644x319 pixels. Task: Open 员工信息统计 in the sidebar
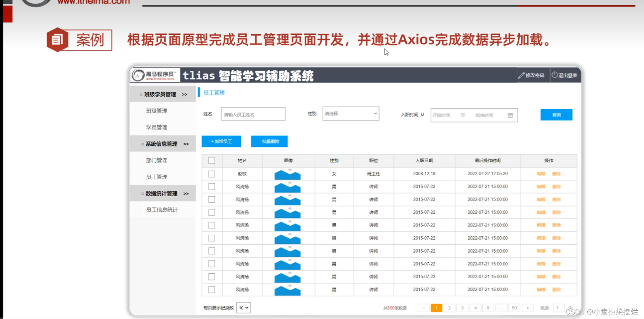162,210
